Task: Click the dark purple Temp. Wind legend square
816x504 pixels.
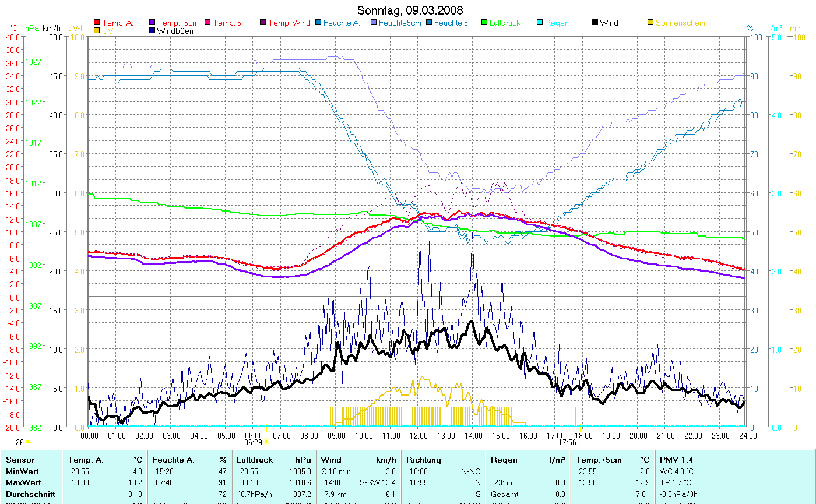Action: (x=263, y=23)
